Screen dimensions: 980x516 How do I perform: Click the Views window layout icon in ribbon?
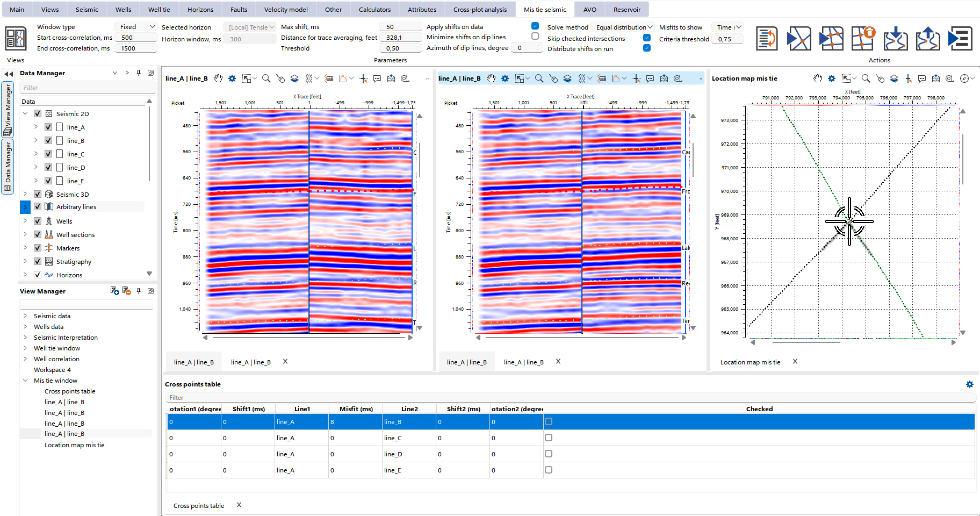pyautogui.click(x=16, y=39)
